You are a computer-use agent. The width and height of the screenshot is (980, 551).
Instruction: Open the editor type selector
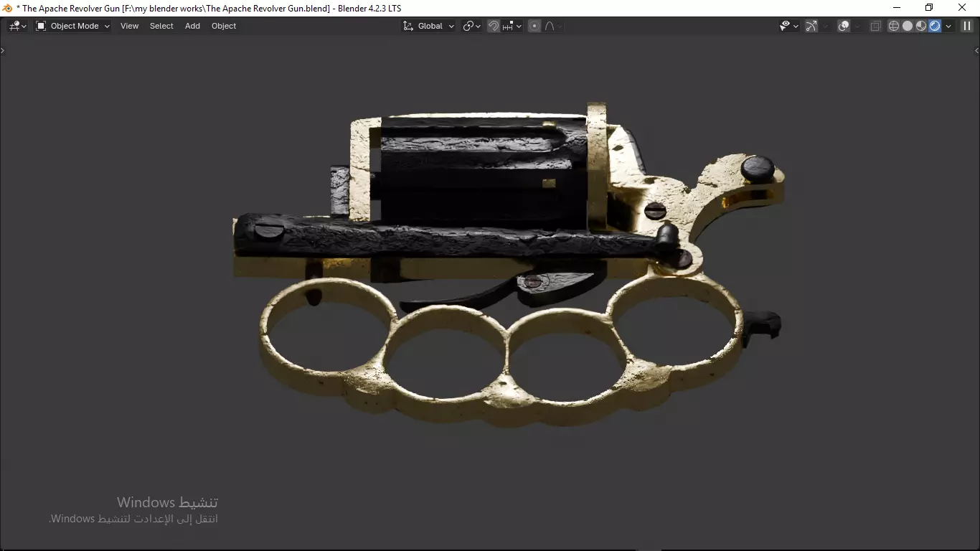[18, 26]
